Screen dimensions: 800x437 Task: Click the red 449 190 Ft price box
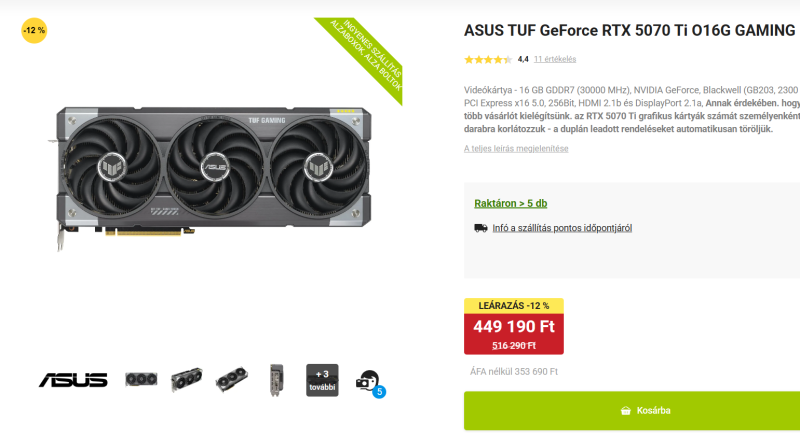click(x=514, y=333)
